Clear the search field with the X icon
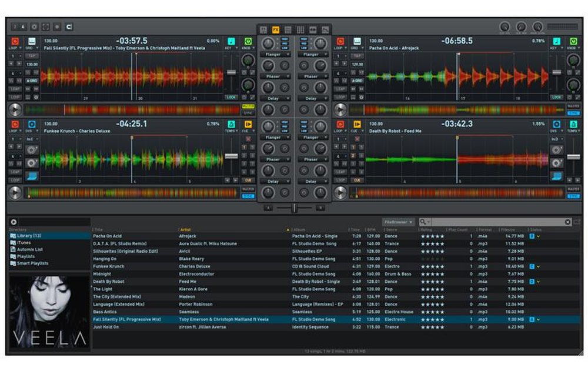The height and width of the screenshot is (371, 588). click(x=568, y=222)
